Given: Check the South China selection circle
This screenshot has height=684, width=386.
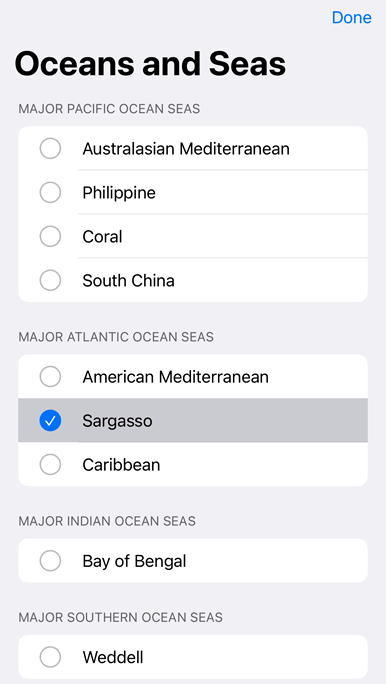Looking at the screenshot, I should pyautogui.click(x=50, y=280).
